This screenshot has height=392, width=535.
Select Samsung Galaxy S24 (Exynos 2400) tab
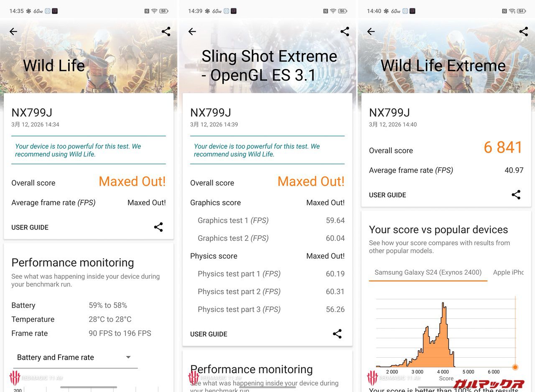[428, 272]
